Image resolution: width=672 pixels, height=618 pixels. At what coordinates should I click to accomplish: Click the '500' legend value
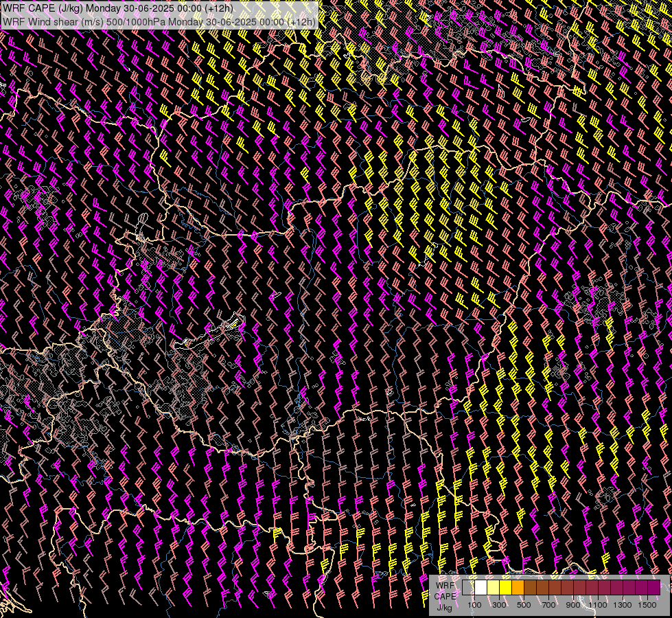click(x=524, y=605)
